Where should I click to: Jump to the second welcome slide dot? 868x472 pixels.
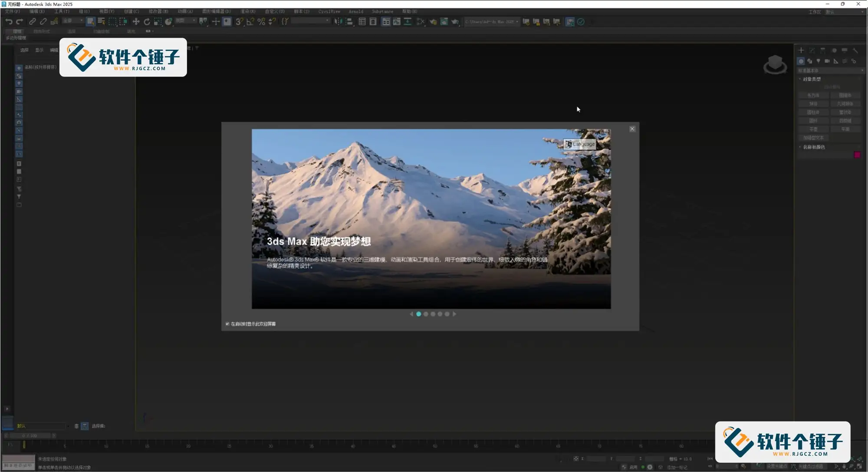426,314
